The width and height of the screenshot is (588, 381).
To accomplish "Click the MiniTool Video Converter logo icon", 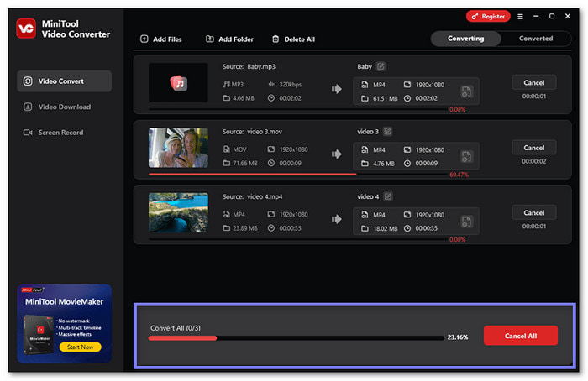I will [x=26, y=29].
